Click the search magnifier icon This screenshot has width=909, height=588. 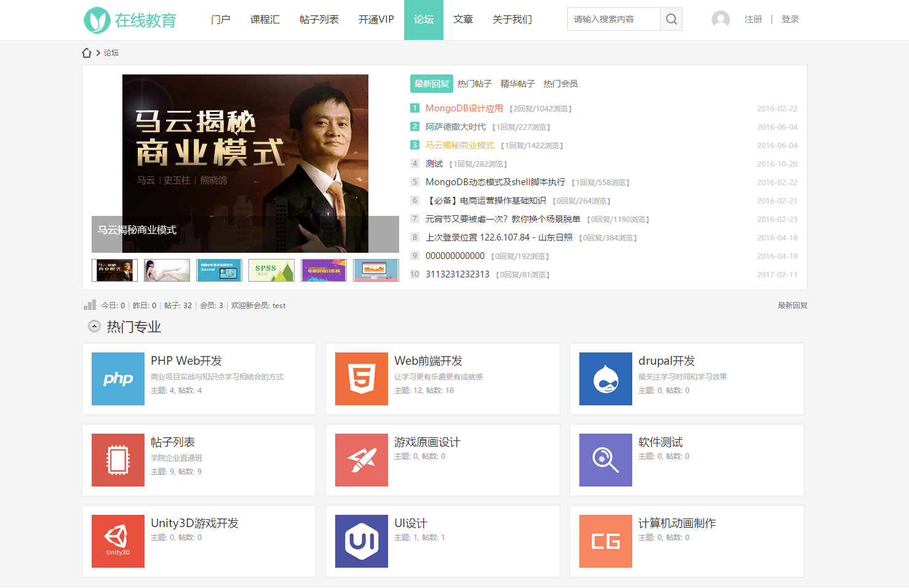tap(671, 20)
